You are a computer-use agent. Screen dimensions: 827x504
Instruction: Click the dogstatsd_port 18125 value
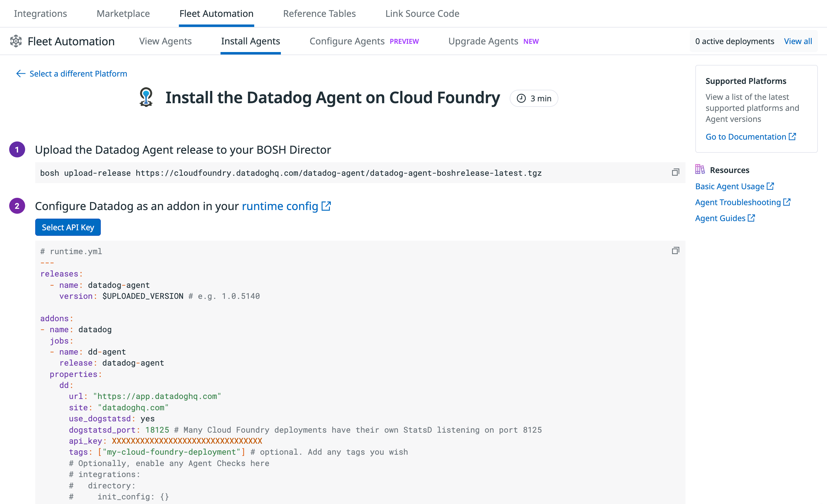tap(157, 430)
